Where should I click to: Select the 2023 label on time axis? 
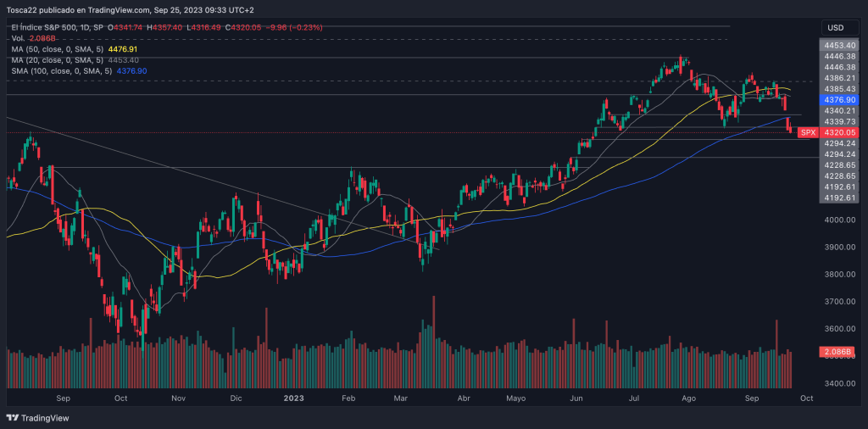click(x=293, y=397)
